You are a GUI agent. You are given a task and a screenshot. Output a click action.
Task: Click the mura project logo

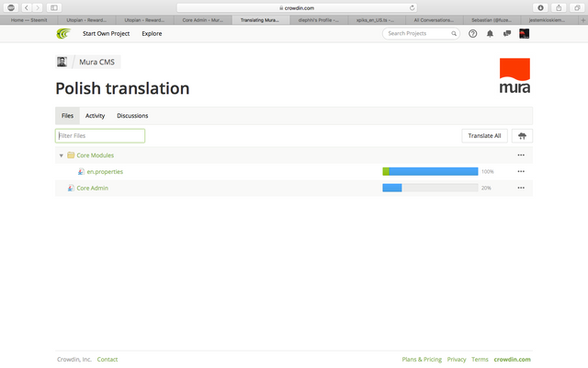pyautogui.click(x=514, y=75)
